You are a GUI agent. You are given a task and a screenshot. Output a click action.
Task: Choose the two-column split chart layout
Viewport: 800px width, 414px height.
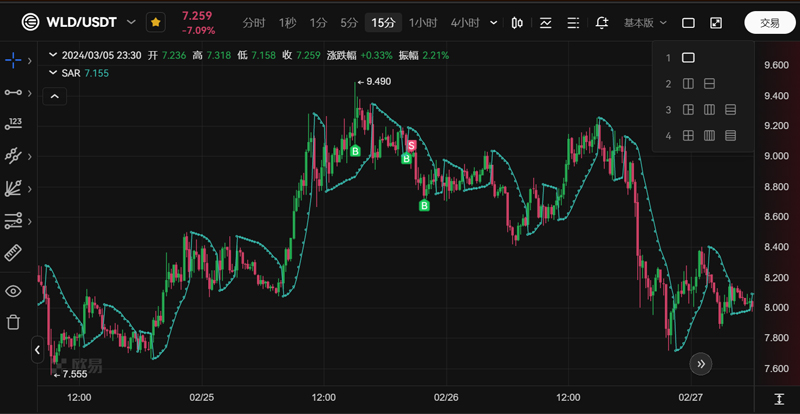688,84
